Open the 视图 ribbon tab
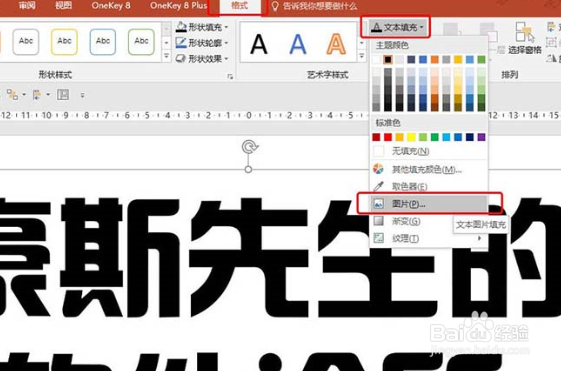 pos(63,5)
